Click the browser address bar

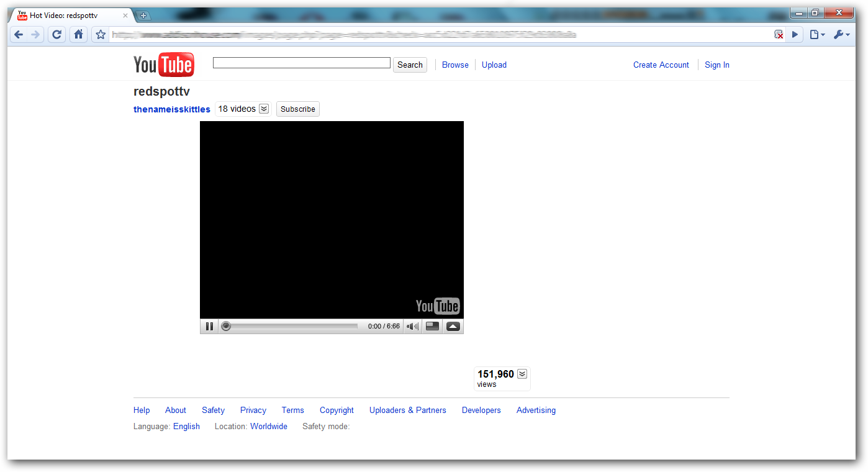pos(441,35)
